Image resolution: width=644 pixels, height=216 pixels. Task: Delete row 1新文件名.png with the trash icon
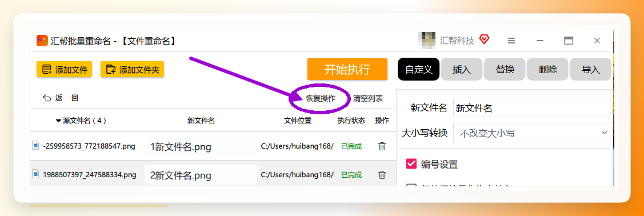tap(382, 146)
